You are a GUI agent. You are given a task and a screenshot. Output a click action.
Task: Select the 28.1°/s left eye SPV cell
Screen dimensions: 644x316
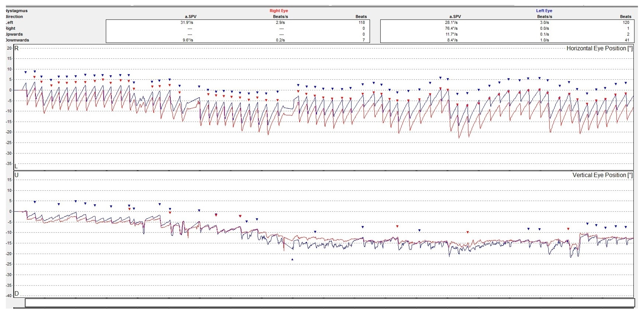[x=451, y=22]
